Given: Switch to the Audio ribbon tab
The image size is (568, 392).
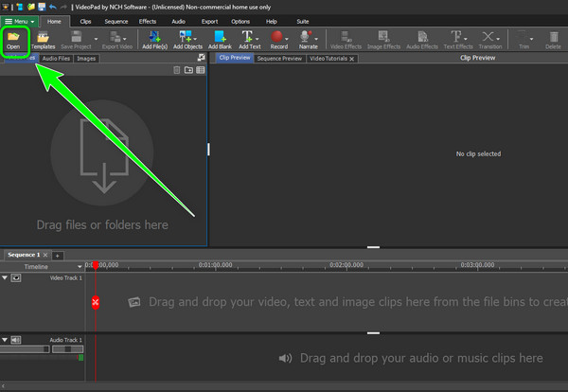Looking at the screenshot, I should point(178,22).
